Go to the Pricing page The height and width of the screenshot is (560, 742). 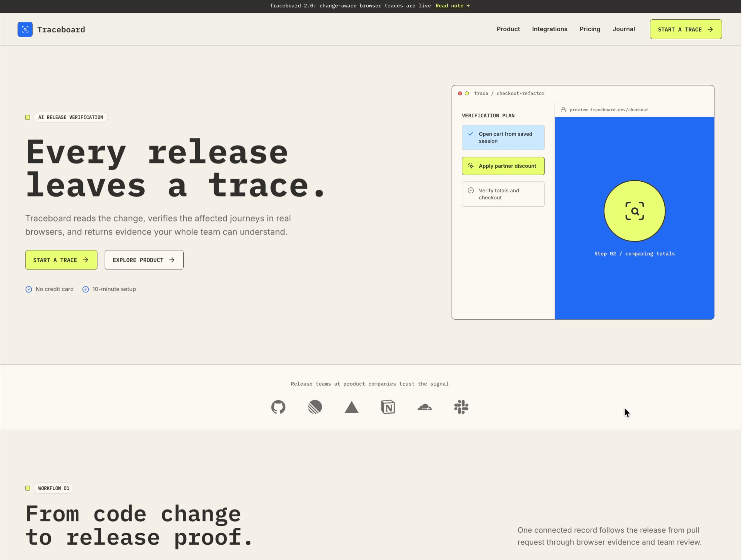[590, 29]
